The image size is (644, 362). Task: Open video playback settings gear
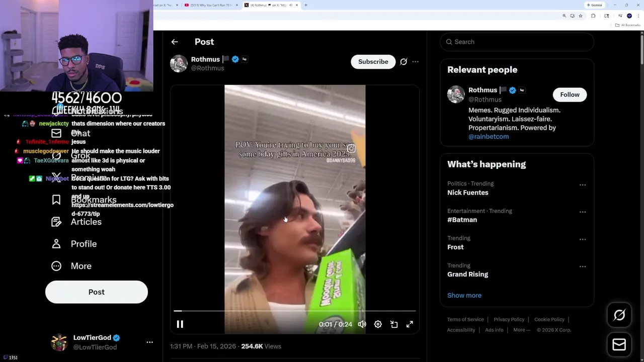378,324
